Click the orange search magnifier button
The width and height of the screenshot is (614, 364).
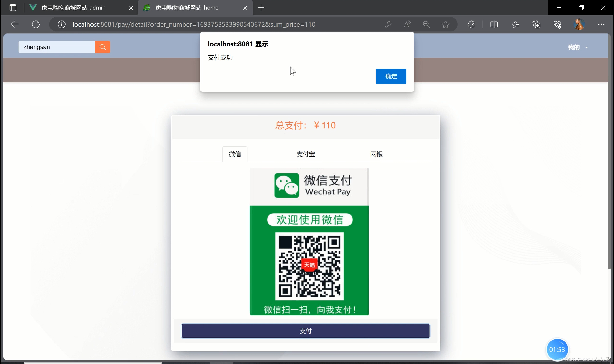pyautogui.click(x=102, y=47)
